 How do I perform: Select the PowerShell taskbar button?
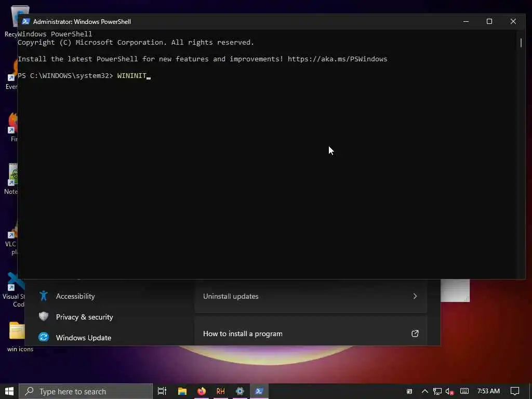tap(259, 391)
